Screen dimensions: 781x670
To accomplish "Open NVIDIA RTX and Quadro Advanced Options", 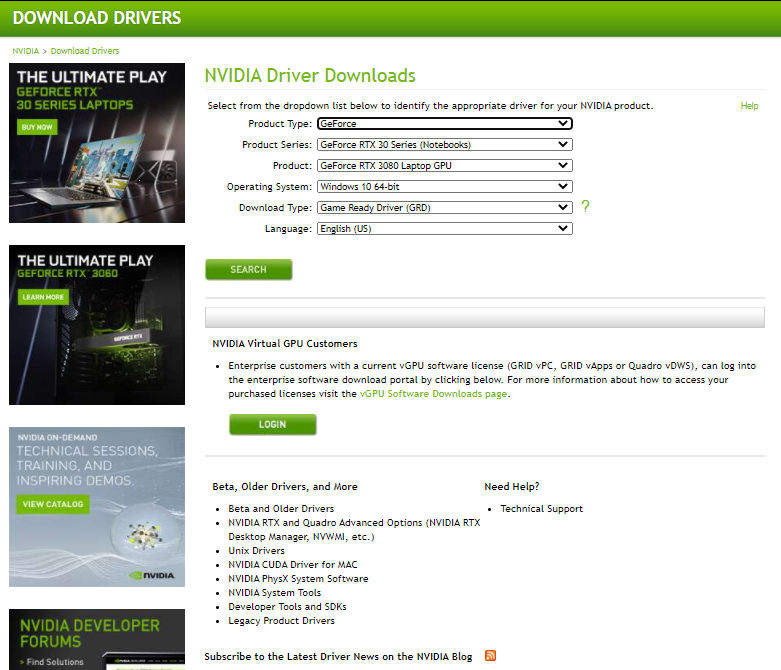I will click(354, 530).
